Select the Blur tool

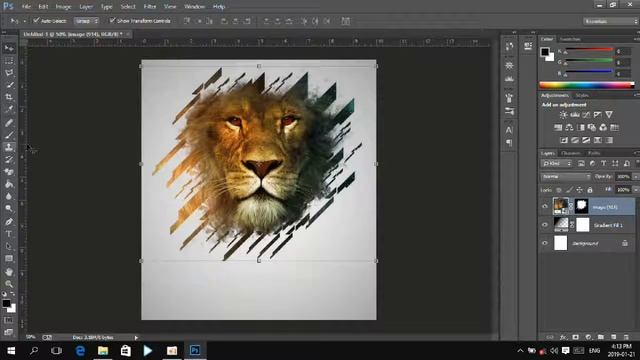(x=9, y=196)
